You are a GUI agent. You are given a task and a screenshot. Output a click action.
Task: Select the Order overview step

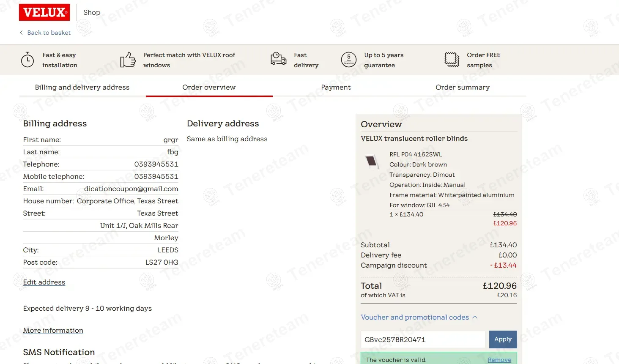[x=209, y=87]
